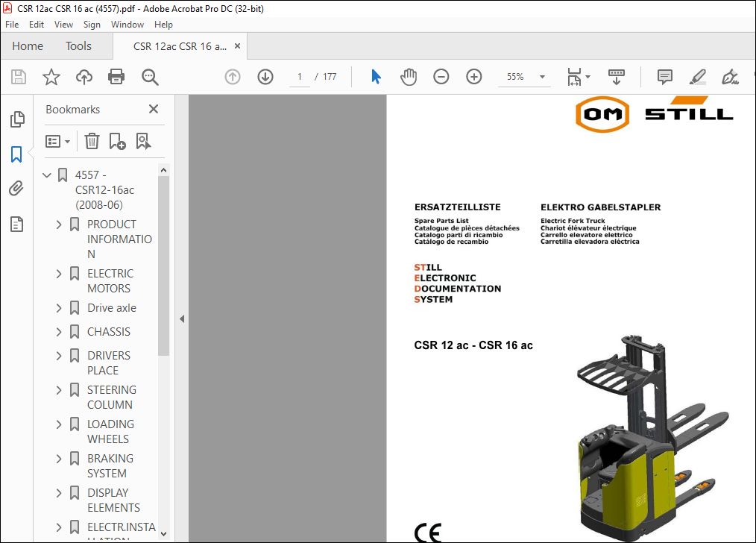Open the attachments paperclip panel
Image resolution: width=756 pixels, height=543 pixels.
pyautogui.click(x=16, y=189)
